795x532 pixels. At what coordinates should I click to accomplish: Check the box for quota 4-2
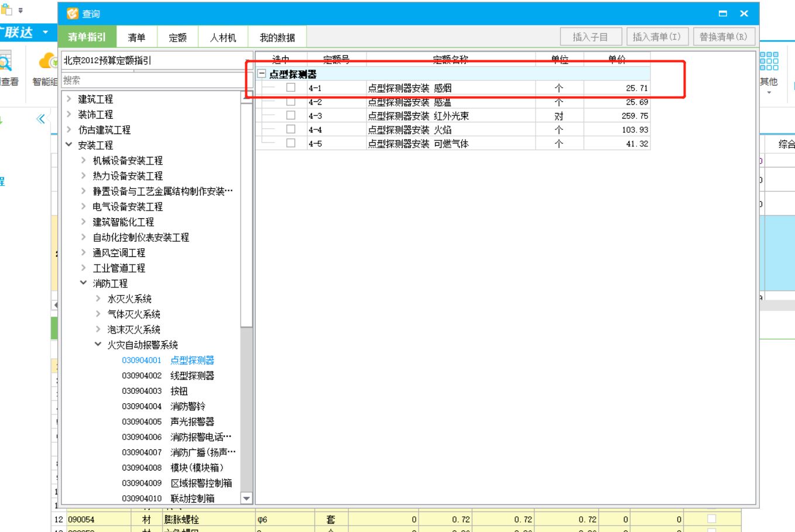point(290,102)
